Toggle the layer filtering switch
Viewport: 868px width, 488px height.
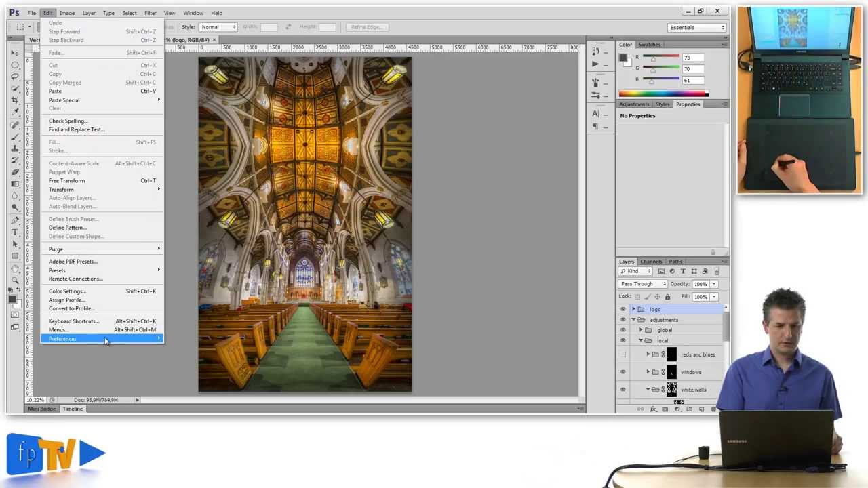click(716, 272)
